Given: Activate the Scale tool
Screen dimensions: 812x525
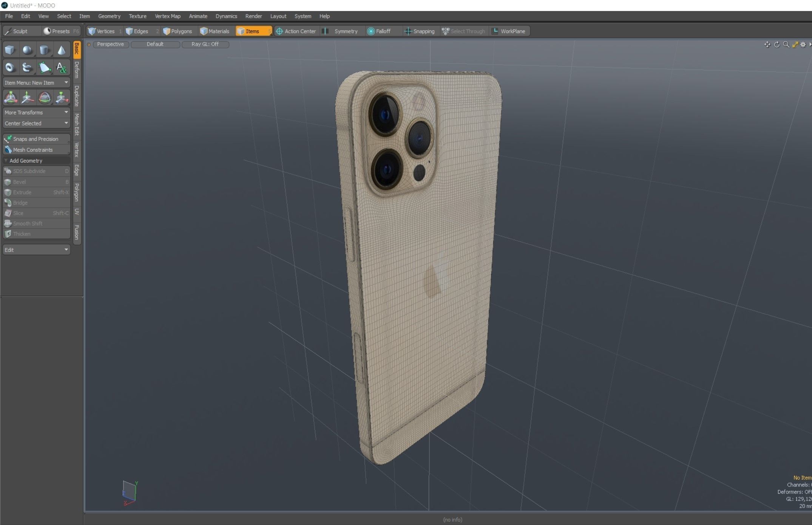Looking at the screenshot, I should [61, 98].
